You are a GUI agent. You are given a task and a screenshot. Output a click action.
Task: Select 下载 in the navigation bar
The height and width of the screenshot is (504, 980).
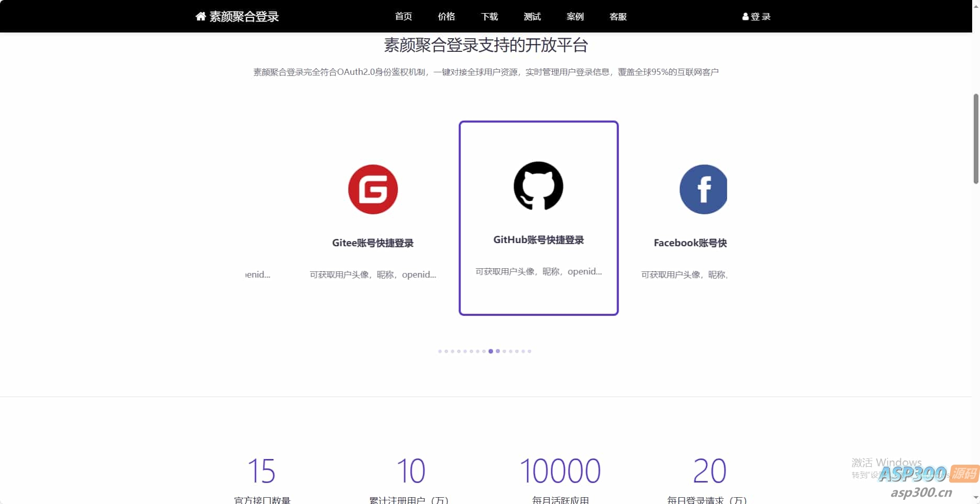[489, 16]
